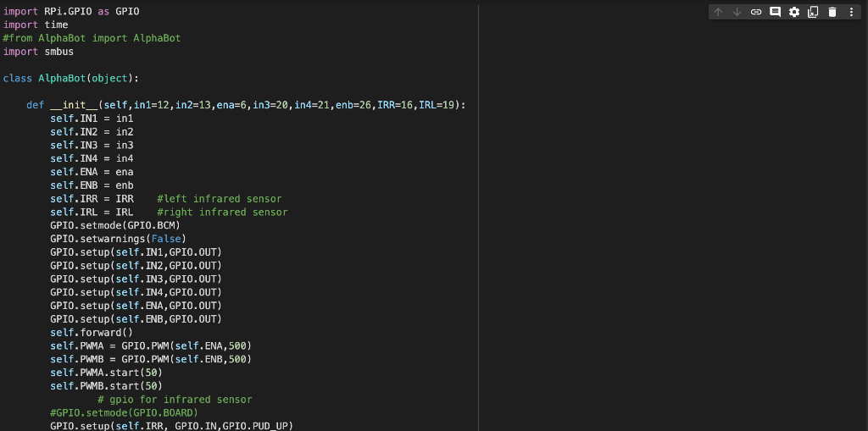This screenshot has height=431, width=868.
Task: Click the 'self.PWMA = GPIO.PWM(self.ENA,500)' line
Action: pos(151,345)
